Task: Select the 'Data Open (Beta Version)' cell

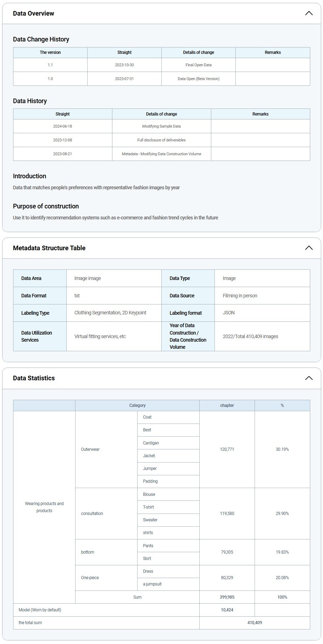Action: 199,79
